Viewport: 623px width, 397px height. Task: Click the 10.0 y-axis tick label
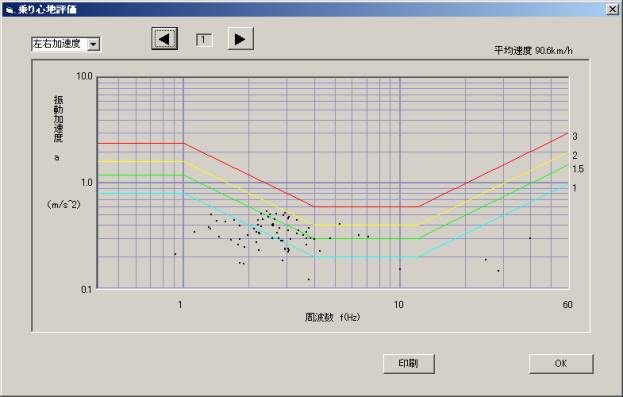(84, 76)
